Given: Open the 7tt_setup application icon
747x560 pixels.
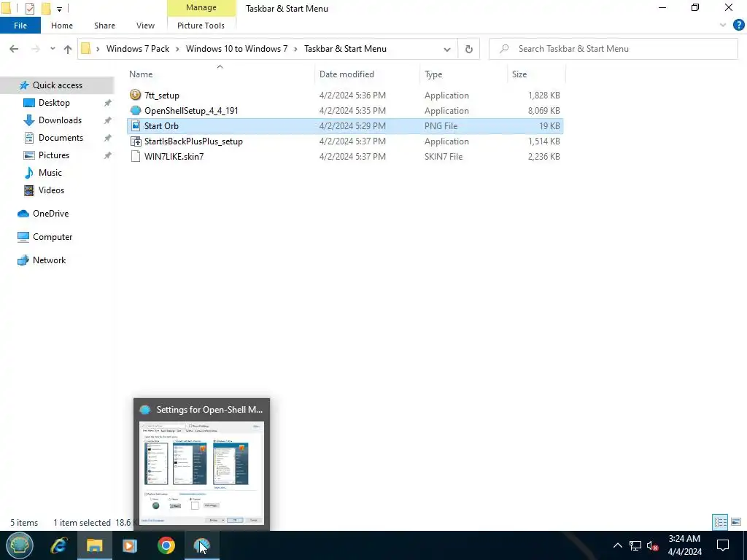Looking at the screenshot, I should [x=135, y=95].
